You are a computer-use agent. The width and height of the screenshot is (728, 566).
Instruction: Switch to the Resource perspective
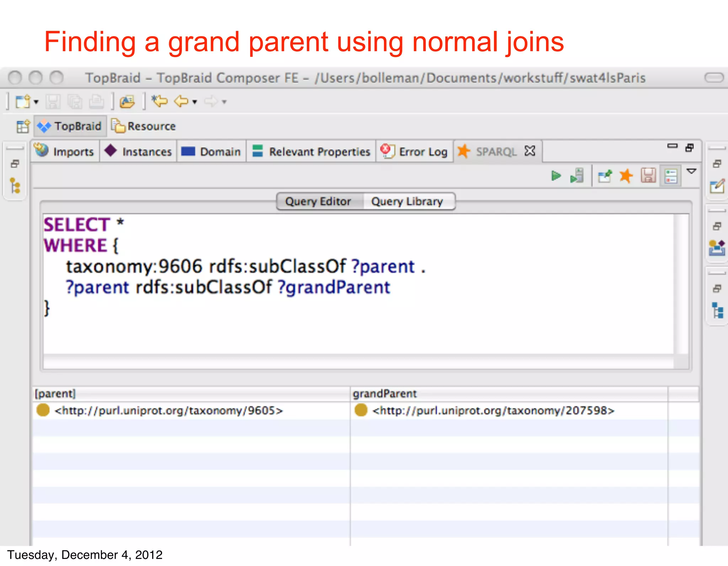(x=144, y=126)
